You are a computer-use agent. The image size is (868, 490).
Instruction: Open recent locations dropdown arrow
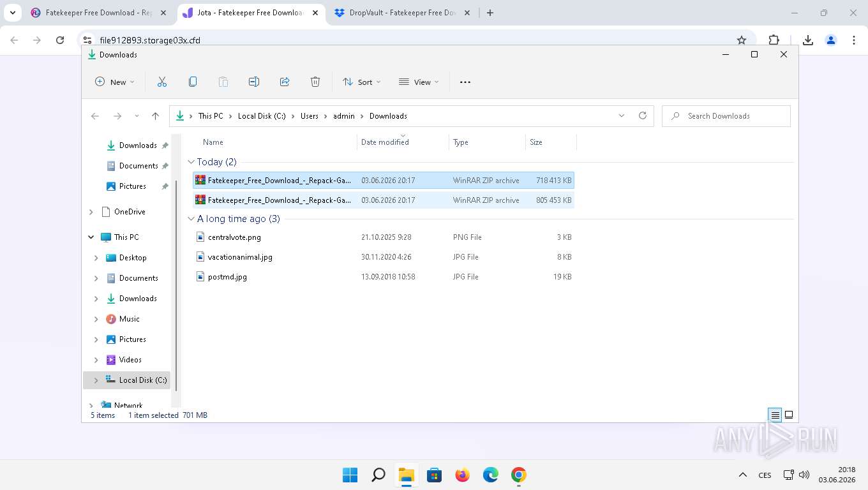tap(137, 116)
